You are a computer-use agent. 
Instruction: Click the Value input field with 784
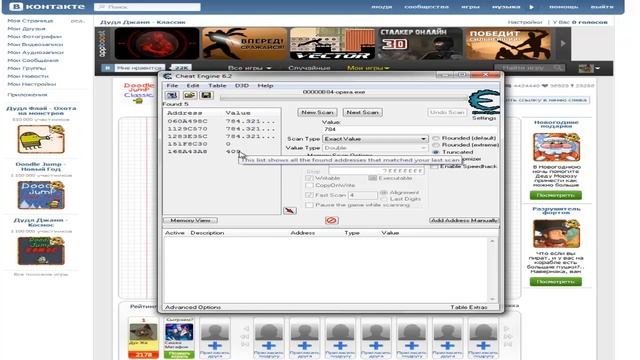point(410,129)
